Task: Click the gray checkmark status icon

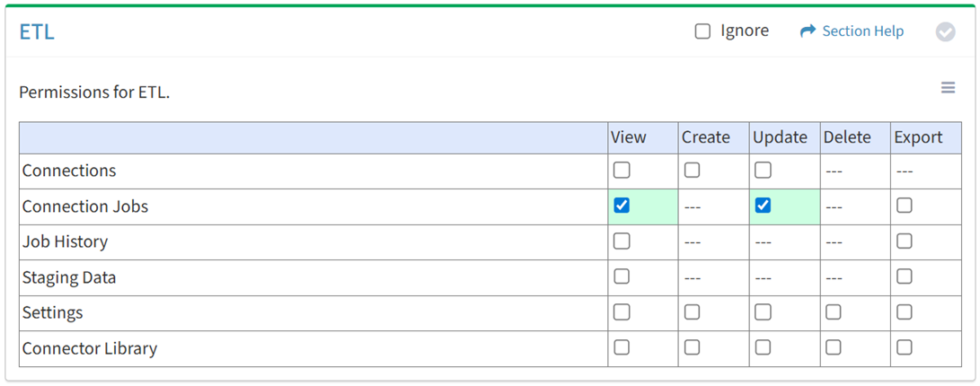Action: 945,32
